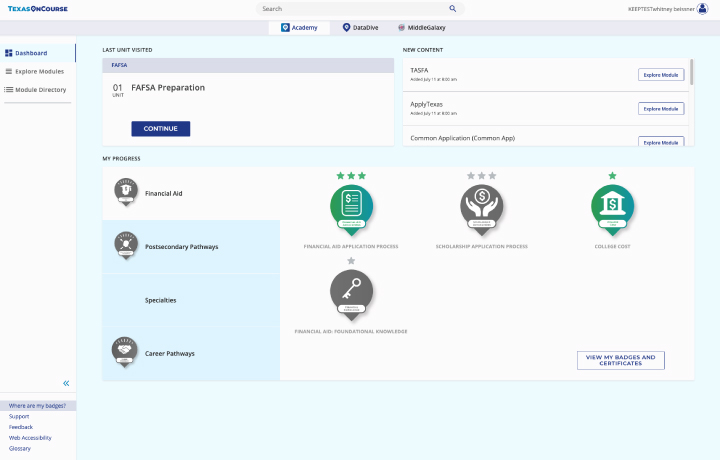Click into the Search input field
This screenshot has width=720, height=460.
pos(350,8)
